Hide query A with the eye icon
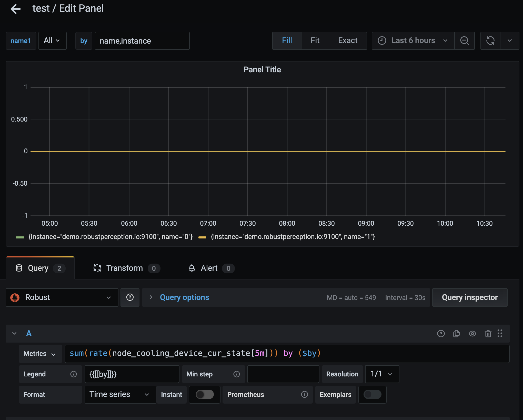 [x=472, y=333]
